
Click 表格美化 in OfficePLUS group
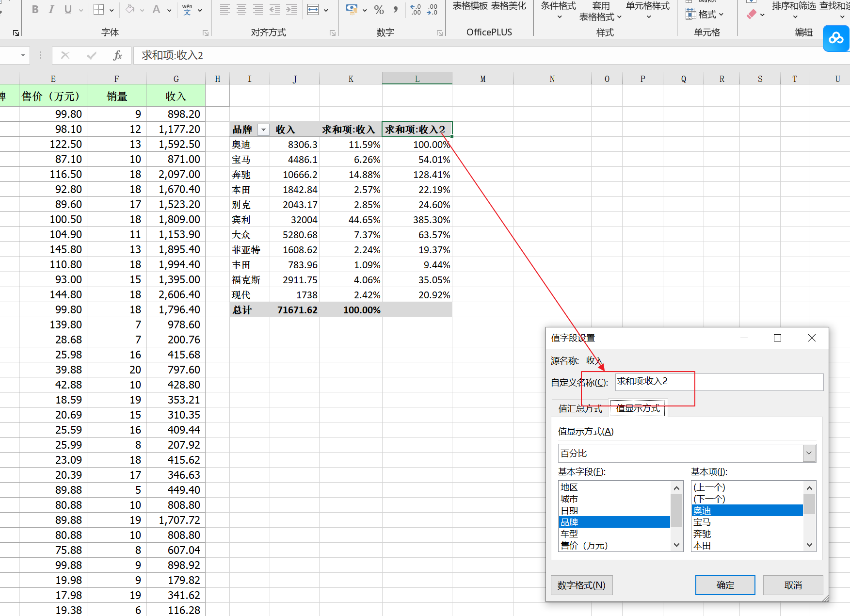[509, 6]
